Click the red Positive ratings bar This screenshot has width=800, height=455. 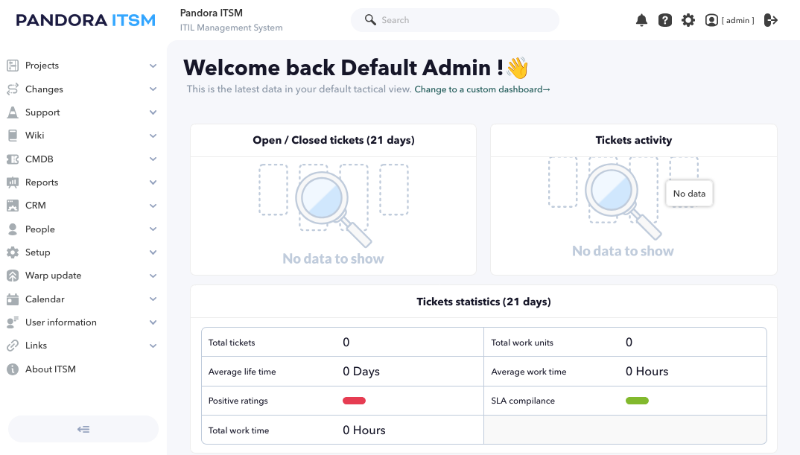pyautogui.click(x=354, y=400)
